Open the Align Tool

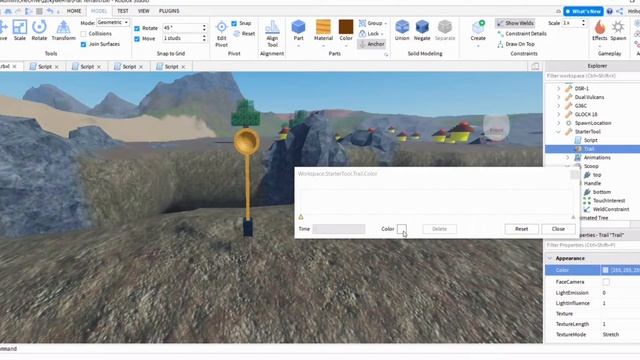click(x=272, y=33)
